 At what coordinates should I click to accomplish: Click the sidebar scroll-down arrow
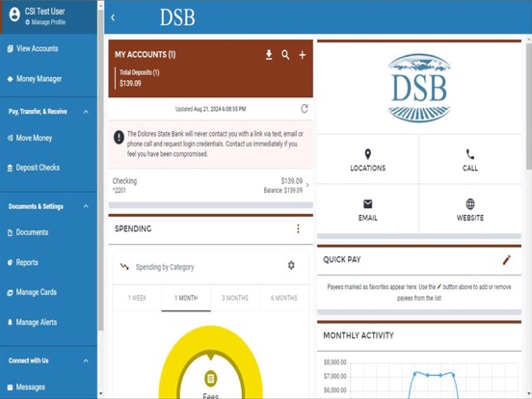click(100, 394)
